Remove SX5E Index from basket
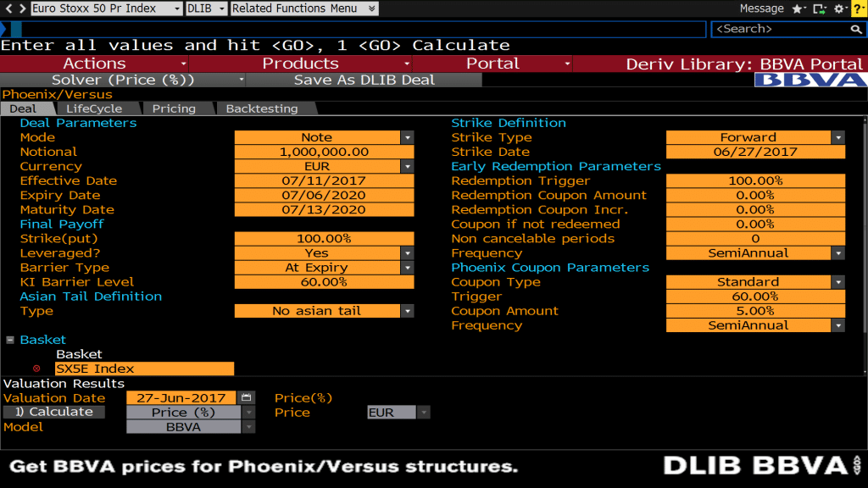Screen dimensions: 868x488 (x=36, y=369)
